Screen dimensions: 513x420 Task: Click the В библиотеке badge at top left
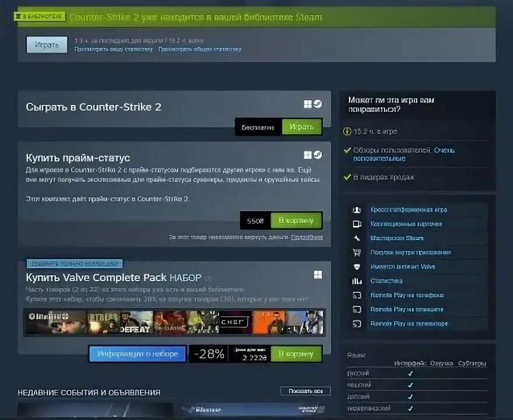[x=39, y=16]
